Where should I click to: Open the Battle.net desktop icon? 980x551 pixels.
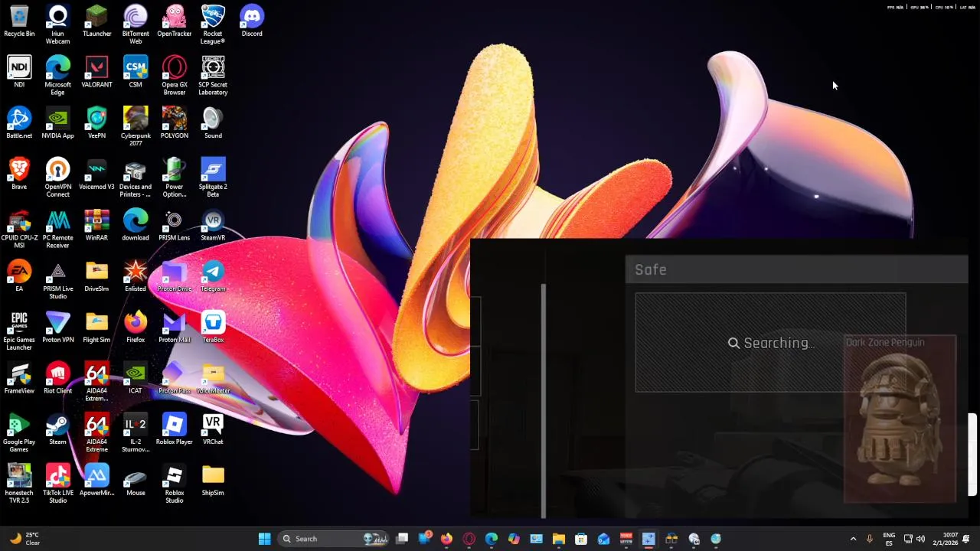coord(19,123)
